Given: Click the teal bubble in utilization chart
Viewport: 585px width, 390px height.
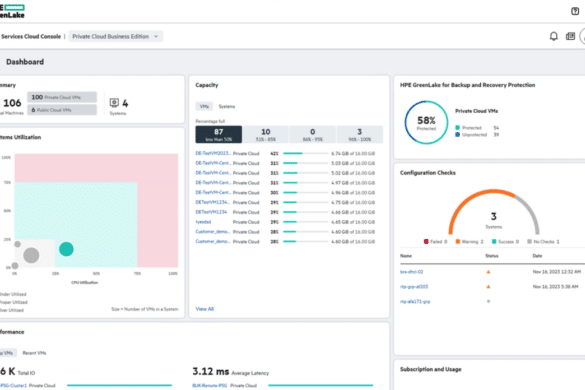Looking at the screenshot, I should click(x=66, y=249).
